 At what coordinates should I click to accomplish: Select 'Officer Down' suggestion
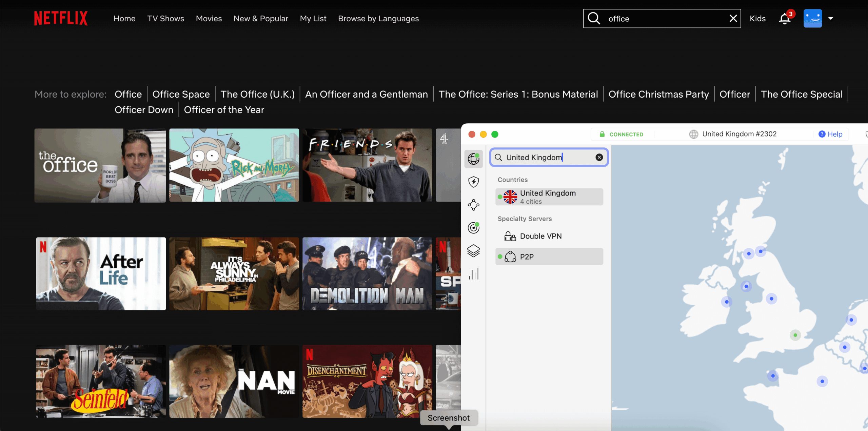(144, 110)
